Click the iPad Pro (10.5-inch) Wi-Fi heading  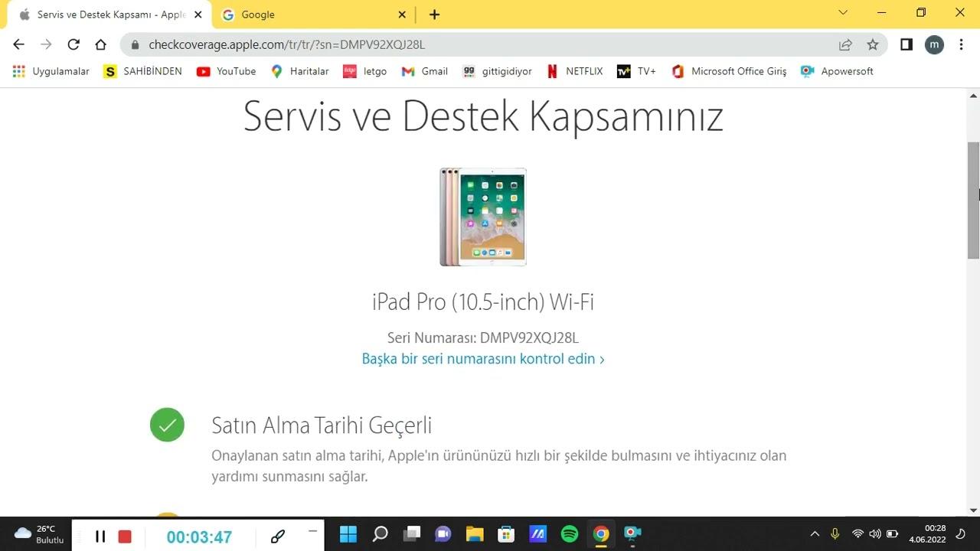tap(483, 302)
